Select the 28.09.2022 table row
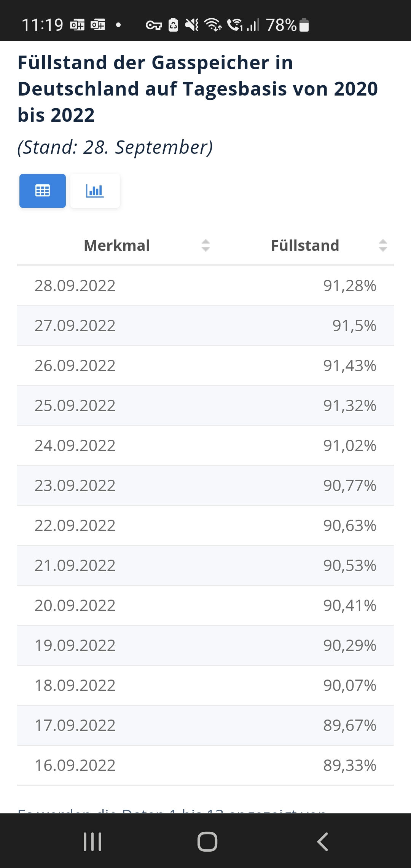Image resolution: width=411 pixels, height=868 pixels. [x=205, y=286]
